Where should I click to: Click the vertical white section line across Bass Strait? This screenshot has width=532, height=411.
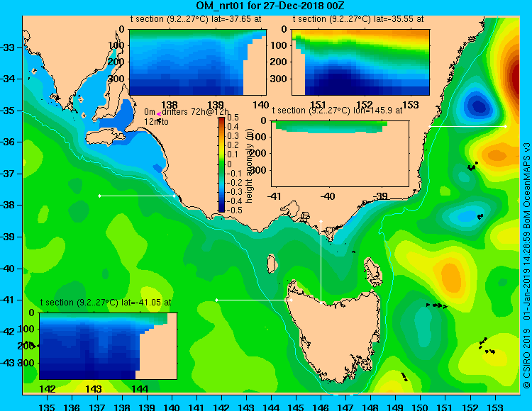321,262
